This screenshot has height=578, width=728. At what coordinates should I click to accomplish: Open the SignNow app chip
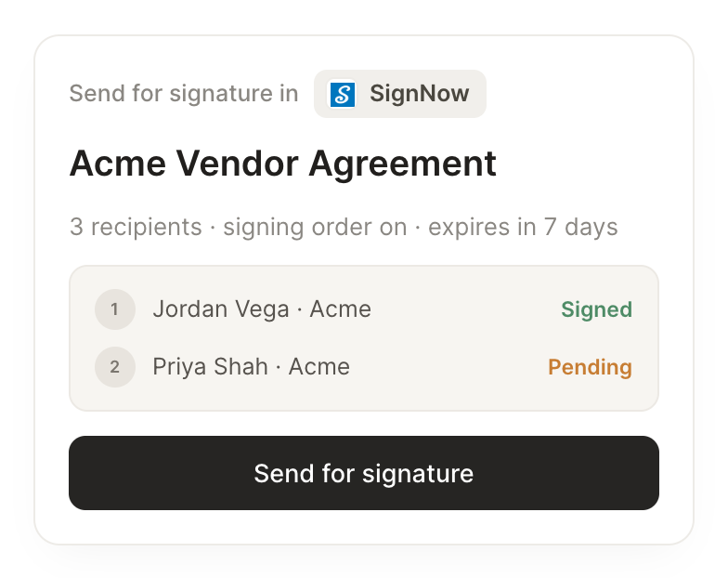coord(399,94)
